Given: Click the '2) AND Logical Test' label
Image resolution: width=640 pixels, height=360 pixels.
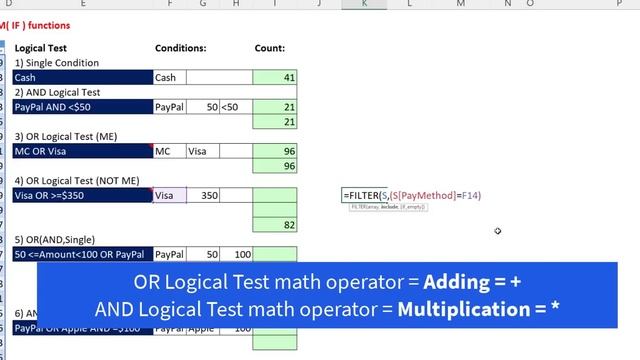Looking at the screenshot, I should point(57,92).
